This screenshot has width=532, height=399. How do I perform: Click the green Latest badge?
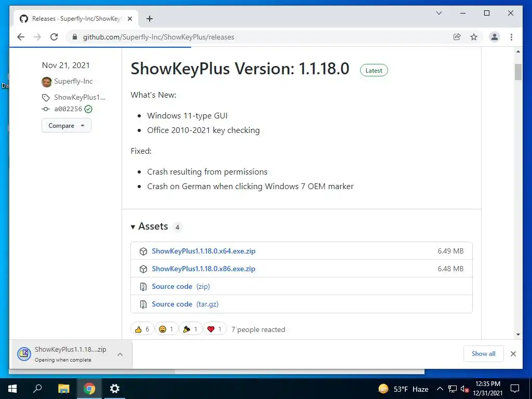374,70
